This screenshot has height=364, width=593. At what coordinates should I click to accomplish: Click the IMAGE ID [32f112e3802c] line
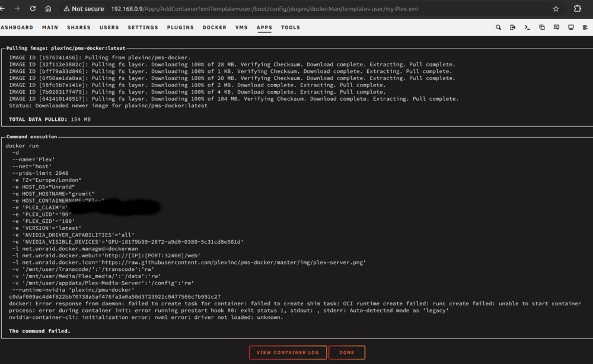(x=232, y=65)
